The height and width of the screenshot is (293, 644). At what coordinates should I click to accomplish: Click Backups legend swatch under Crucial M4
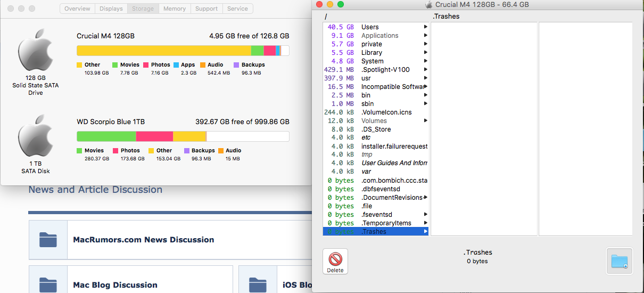(236, 65)
